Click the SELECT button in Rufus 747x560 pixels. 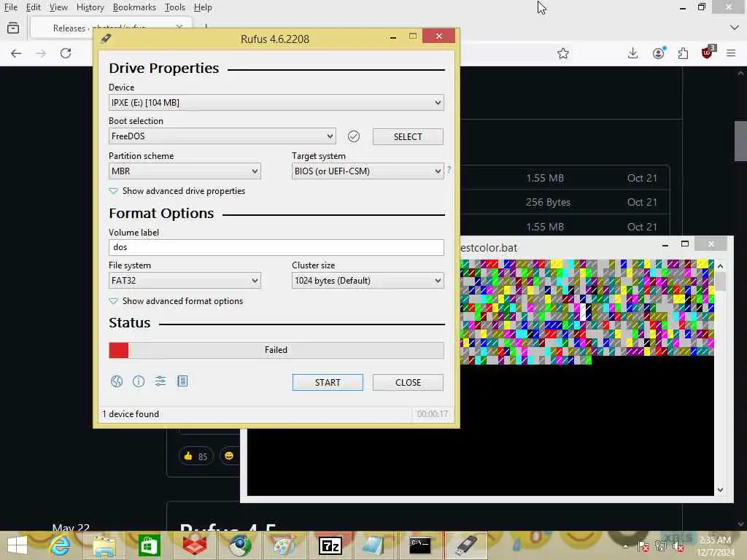[408, 136]
